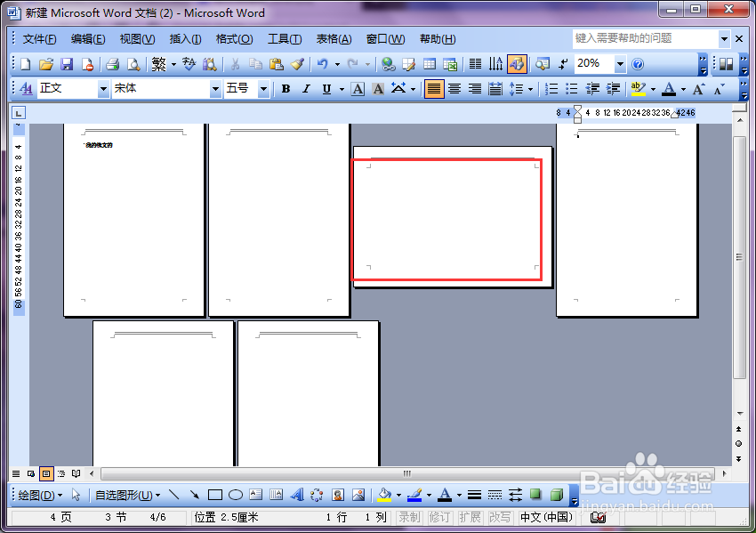Select the Oval drawing tool
This screenshot has width=756, height=533.
tap(236, 495)
